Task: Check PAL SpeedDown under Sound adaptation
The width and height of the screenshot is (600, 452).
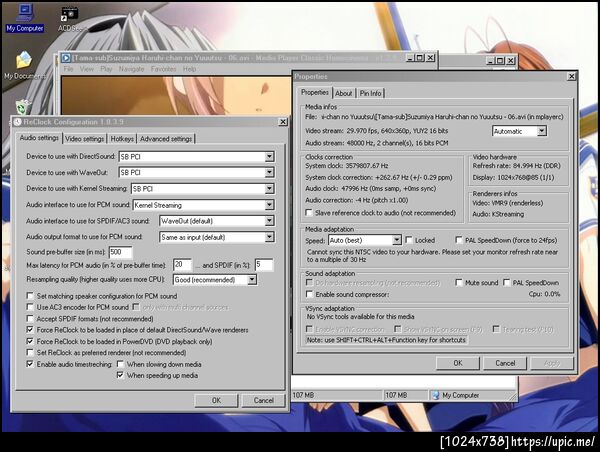Action: click(506, 282)
